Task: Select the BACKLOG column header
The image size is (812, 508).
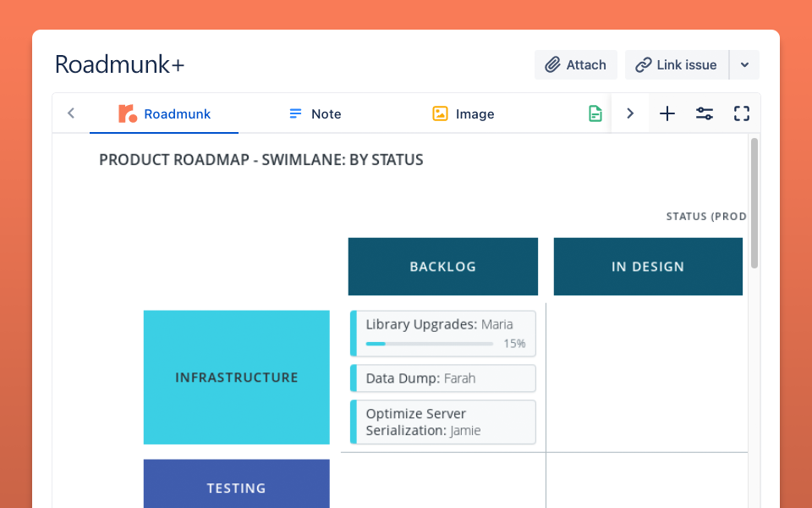Action: (x=442, y=267)
